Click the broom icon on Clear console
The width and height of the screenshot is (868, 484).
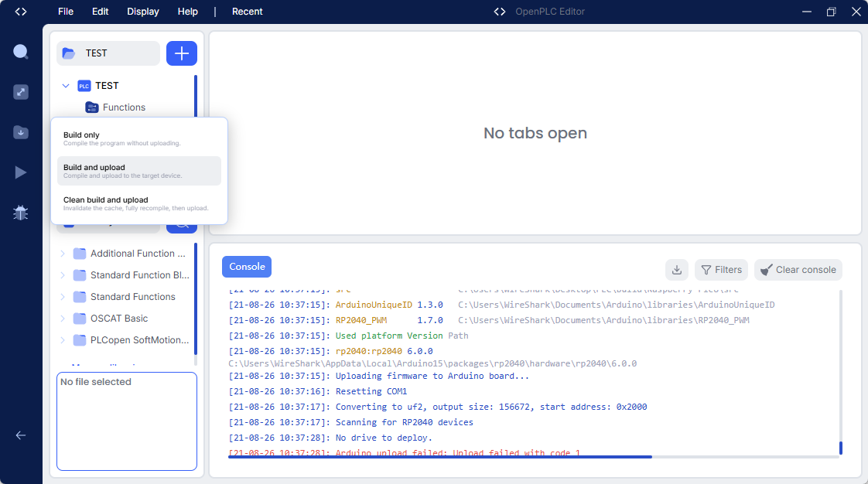(x=766, y=270)
